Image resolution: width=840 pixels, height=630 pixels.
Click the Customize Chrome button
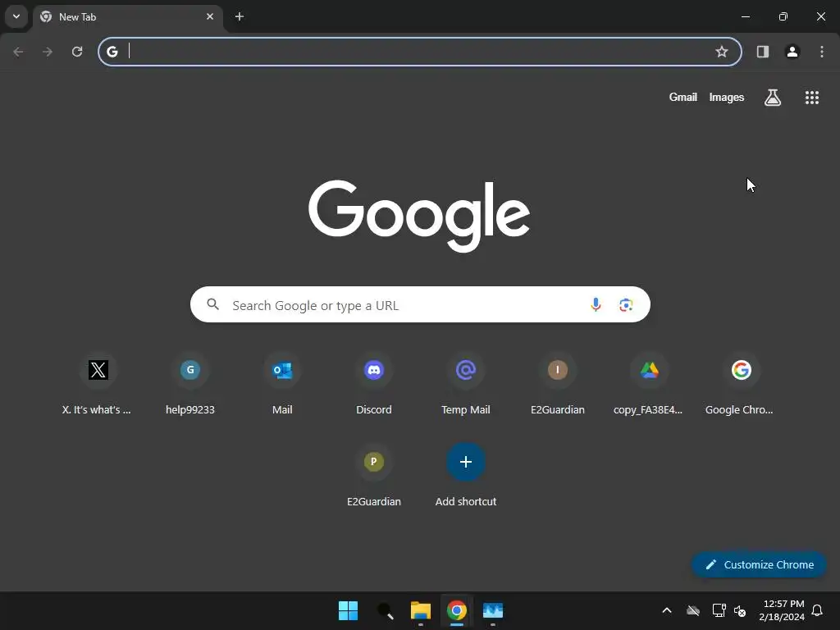click(x=759, y=564)
